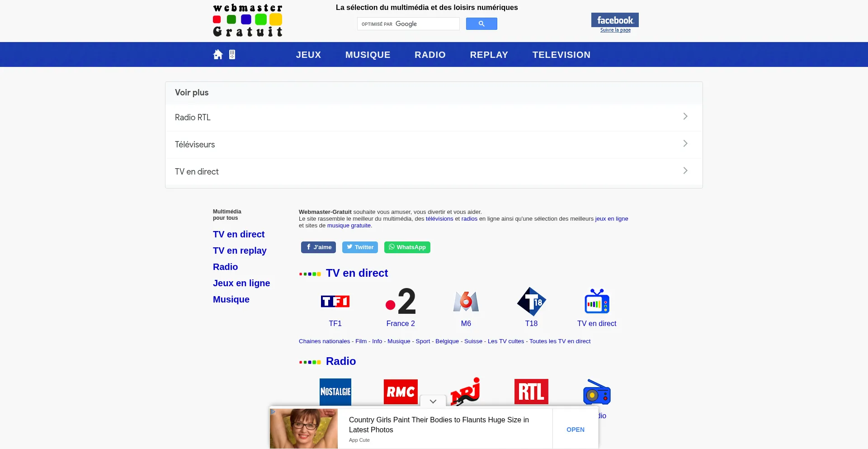
Task: Select the mobile phone icon next to home
Action: [232, 54]
